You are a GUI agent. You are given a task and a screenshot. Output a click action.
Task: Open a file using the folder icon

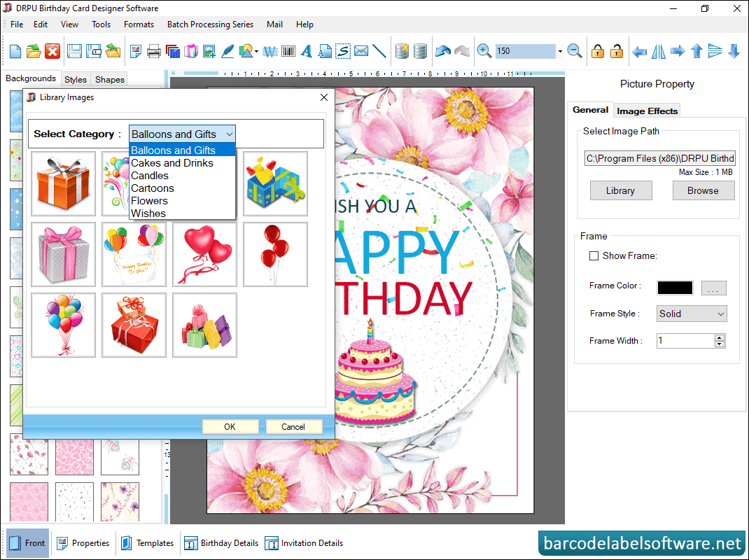click(x=34, y=51)
